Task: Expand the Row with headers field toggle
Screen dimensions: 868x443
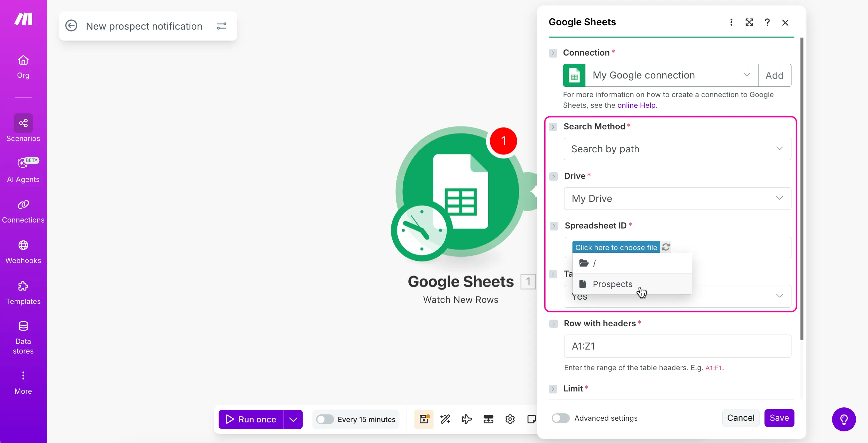Action: [553, 324]
